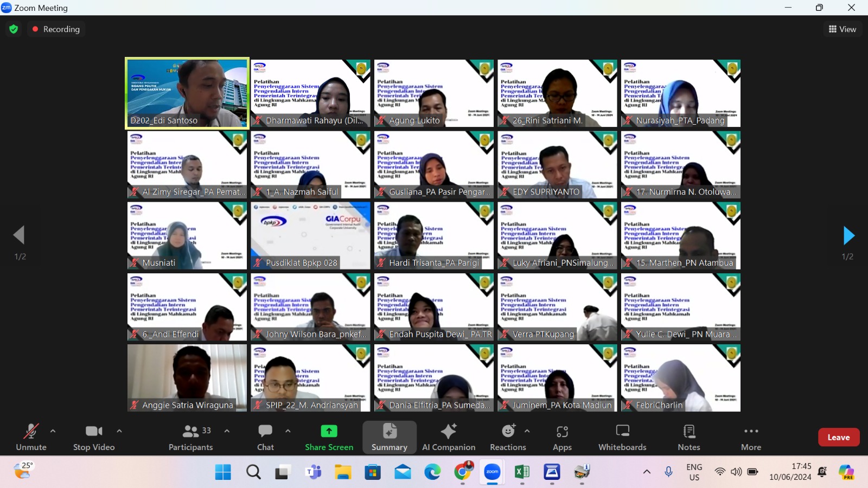Image resolution: width=868 pixels, height=488 pixels.
Task: Open the AI Companion
Action: point(449,437)
